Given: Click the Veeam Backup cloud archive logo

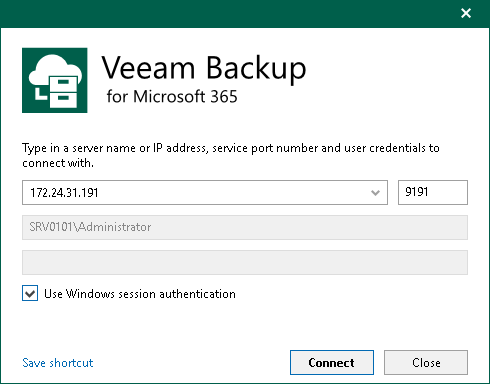Looking at the screenshot, I should pos(55,80).
